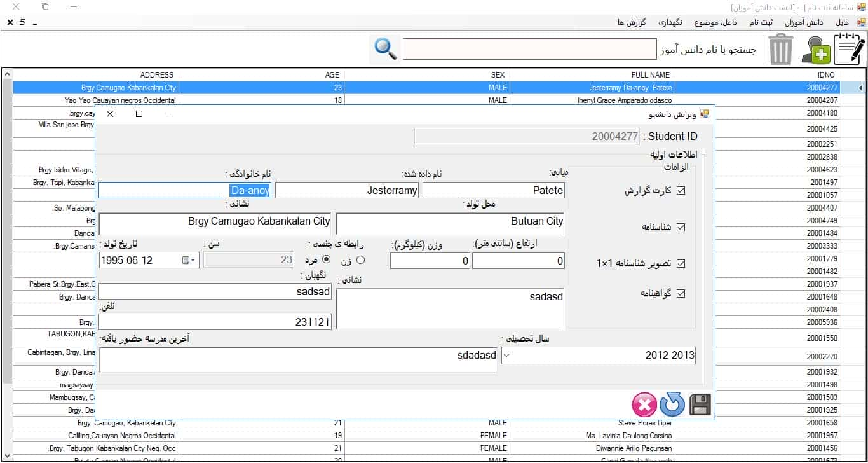The width and height of the screenshot is (868, 463).
Task: Click the table's vertical scrollbar up arrow
Action: click(x=6, y=74)
